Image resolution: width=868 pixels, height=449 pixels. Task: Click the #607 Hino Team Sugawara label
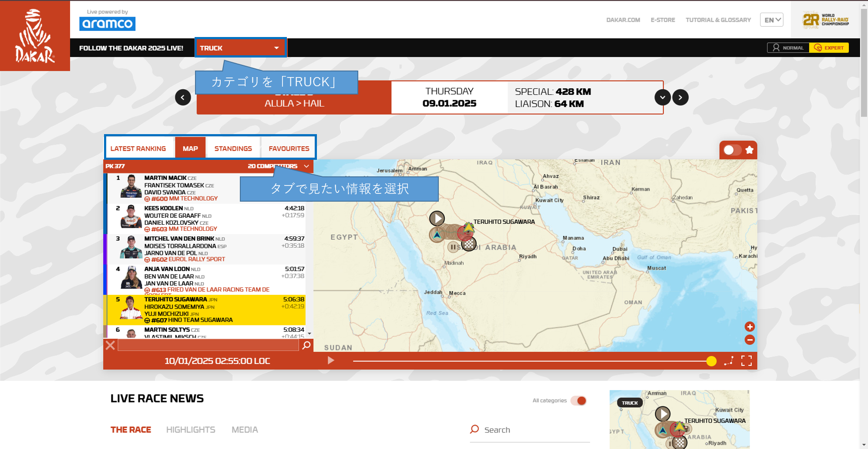(x=188, y=320)
